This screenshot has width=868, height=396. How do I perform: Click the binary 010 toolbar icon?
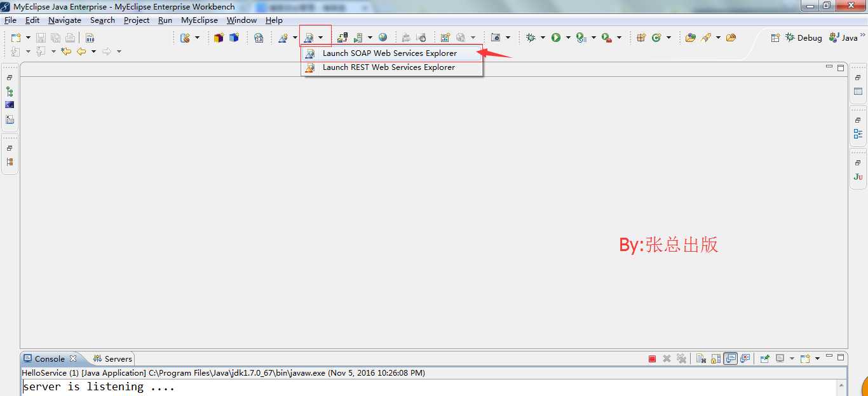89,38
